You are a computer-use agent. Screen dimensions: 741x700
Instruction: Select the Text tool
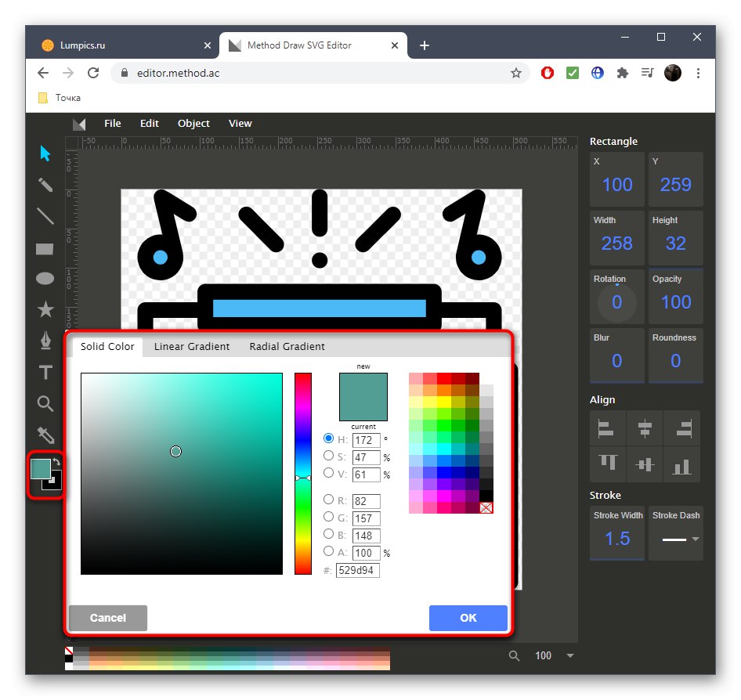[x=46, y=372]
